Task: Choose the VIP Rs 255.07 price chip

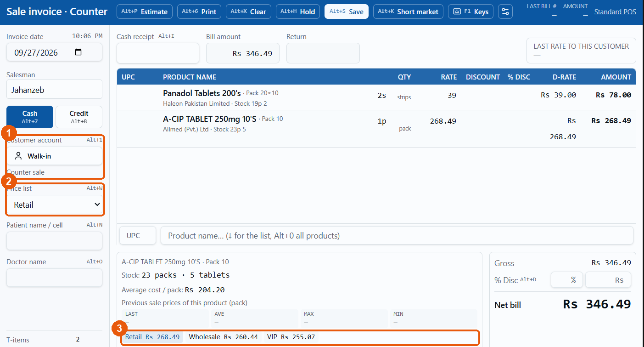Action: (291, 337)
